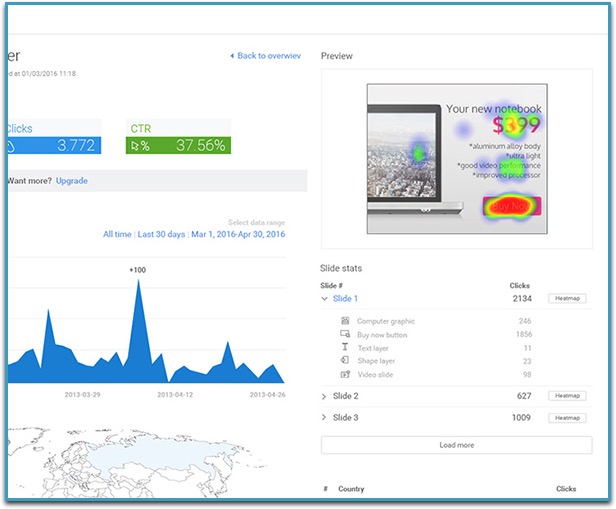Open the Mar 1–Apr 30, 2016 date range

pyautogui.click(x=238, y=234)
